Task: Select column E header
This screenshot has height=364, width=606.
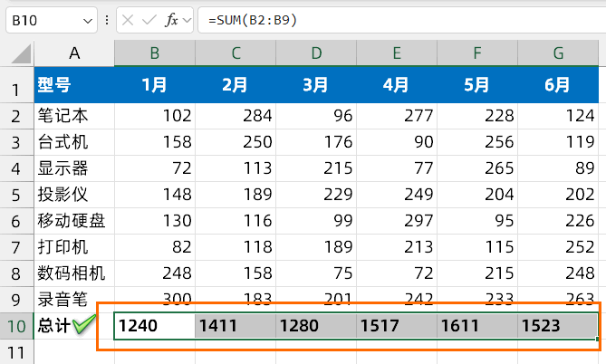Action: tap(397, 53)
